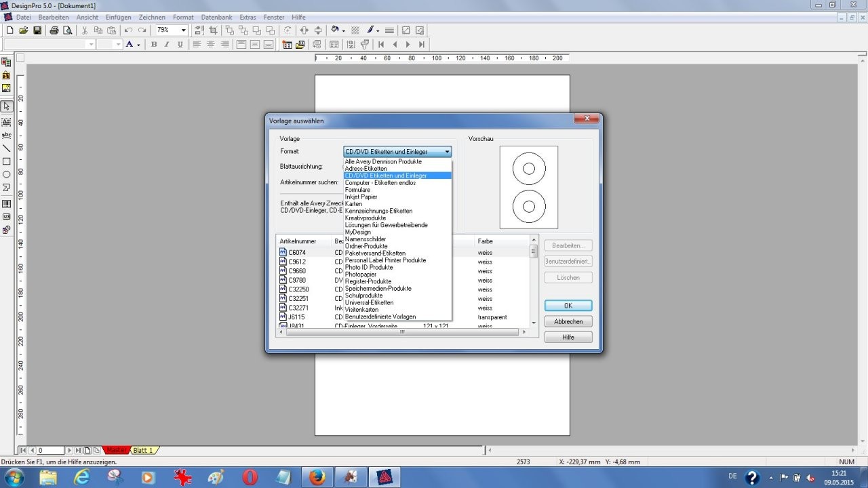
Task: Toggle Underline formatting button
Action: point(180,45)
